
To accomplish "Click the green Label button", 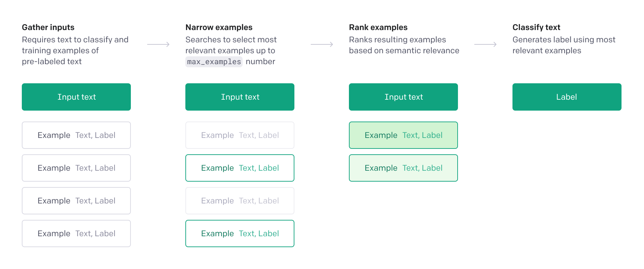I will (x=567, y=97).
